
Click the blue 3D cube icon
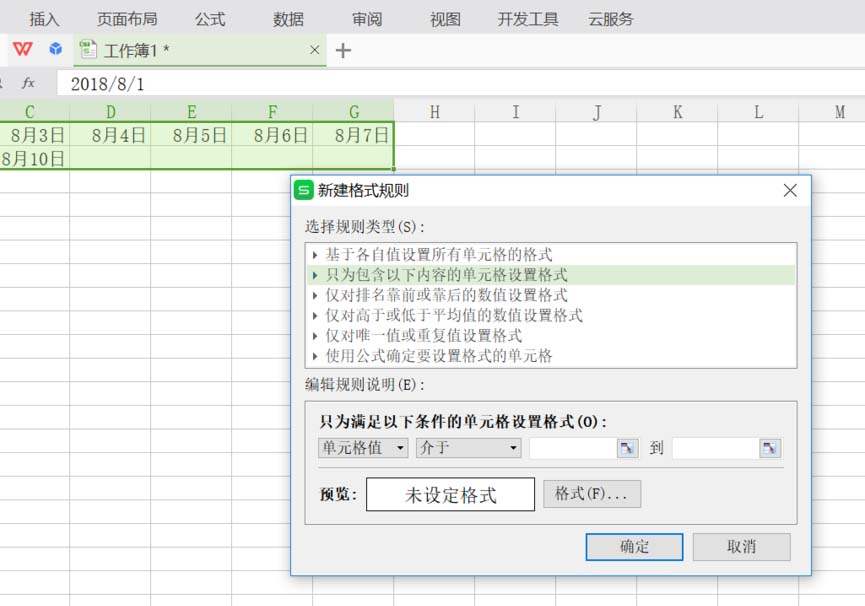click(x=56, y=47)
